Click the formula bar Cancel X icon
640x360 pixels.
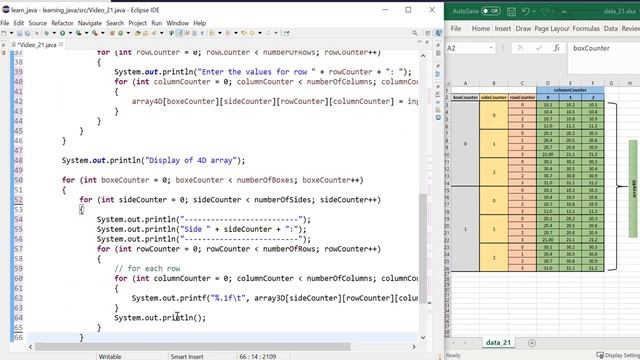[520, 48]
